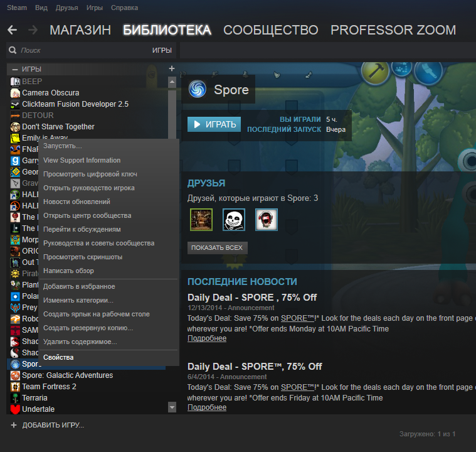Open Daily Deal - SPORE , 75% Off headline
Screen dimensions: 476x452
(x=252, y=298)
